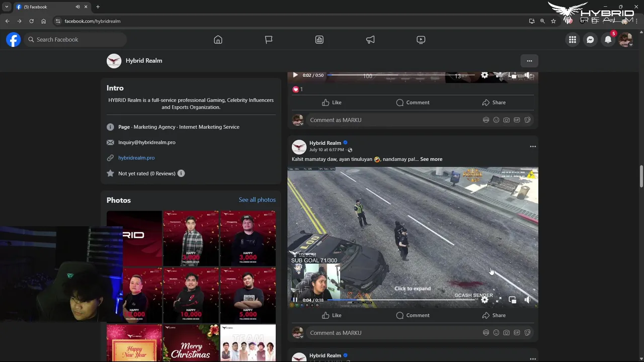Screen dimensions: 644x362
Task: Like the July 10 post
Action: click(x=332, y=315)
